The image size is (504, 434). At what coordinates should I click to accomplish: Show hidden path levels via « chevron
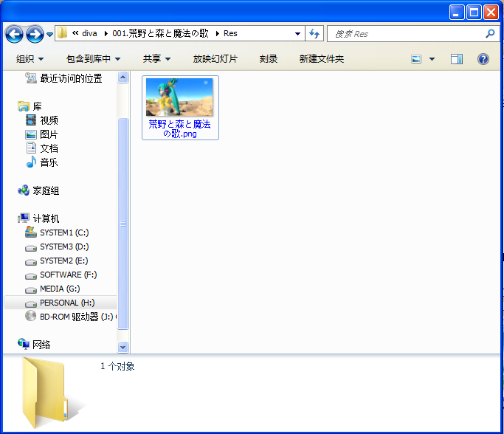(75, 32)
